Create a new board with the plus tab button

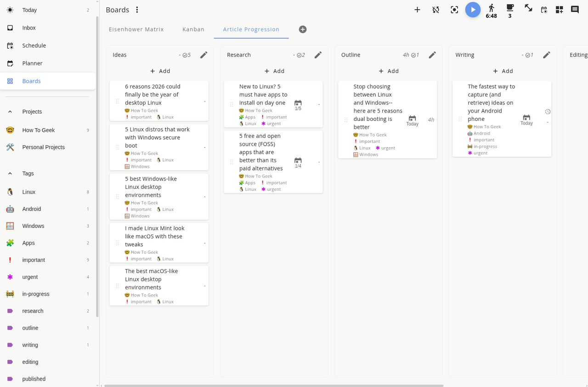(x=302, y=29)
